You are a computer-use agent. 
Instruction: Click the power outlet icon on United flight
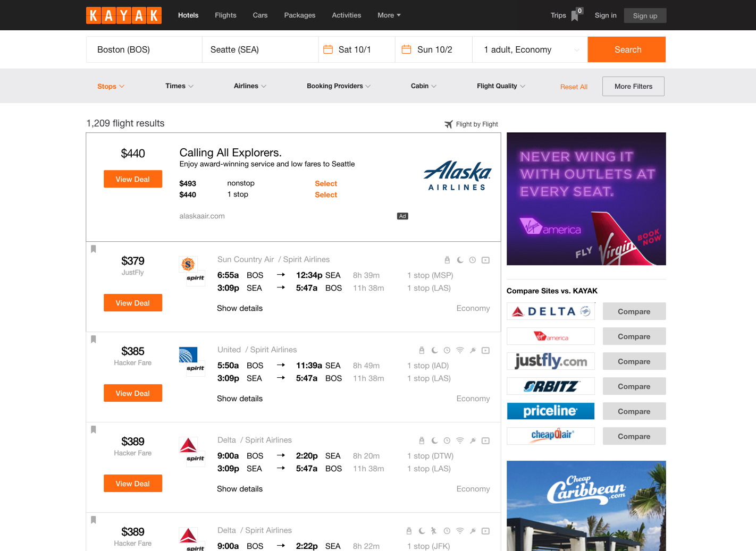[473, 350]
